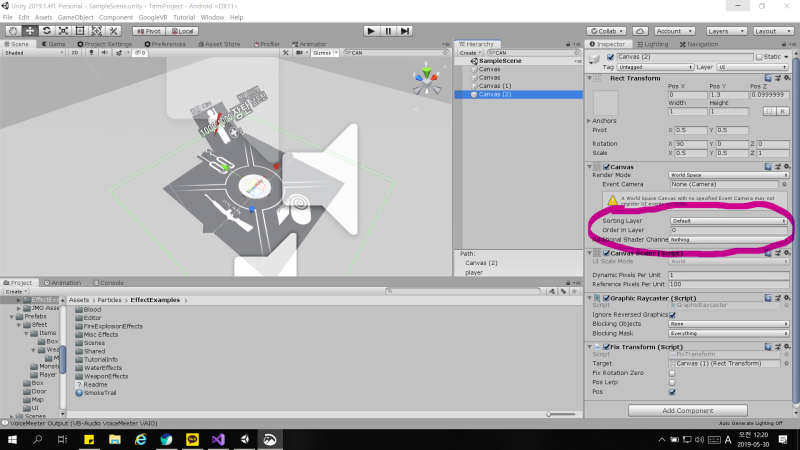Image resolution: width=800 pixels, height=450 pixels.
Task: Select the Scale tool
Action: coord(63,31)
